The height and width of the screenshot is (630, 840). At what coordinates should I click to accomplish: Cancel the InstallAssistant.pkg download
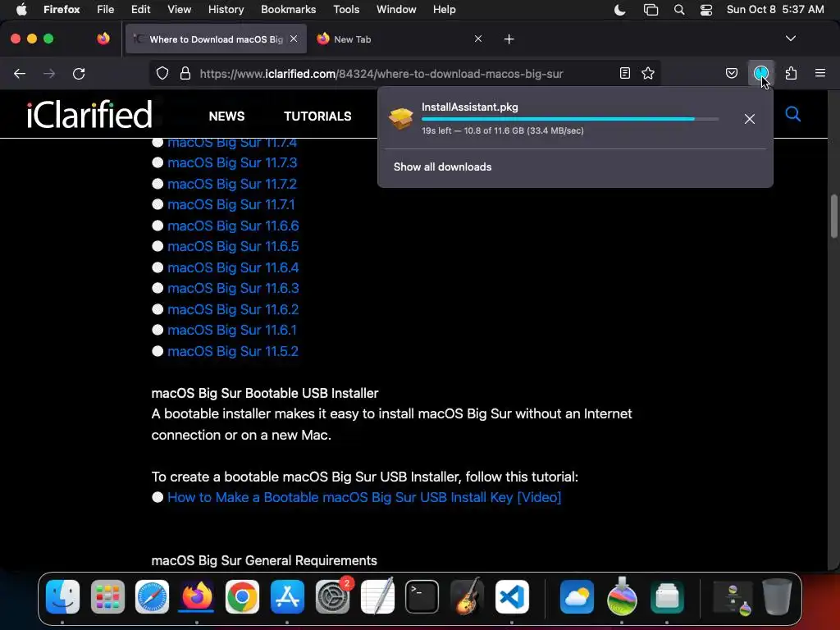pos(750,119)
